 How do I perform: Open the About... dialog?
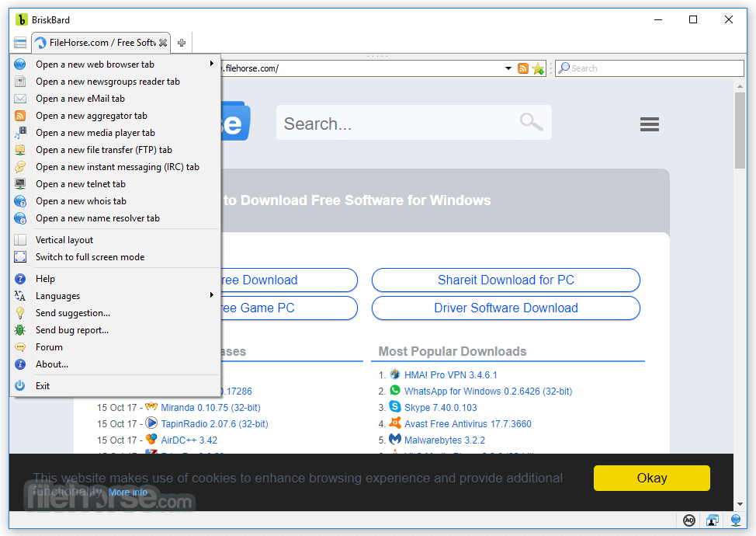[x=115, y=364]
